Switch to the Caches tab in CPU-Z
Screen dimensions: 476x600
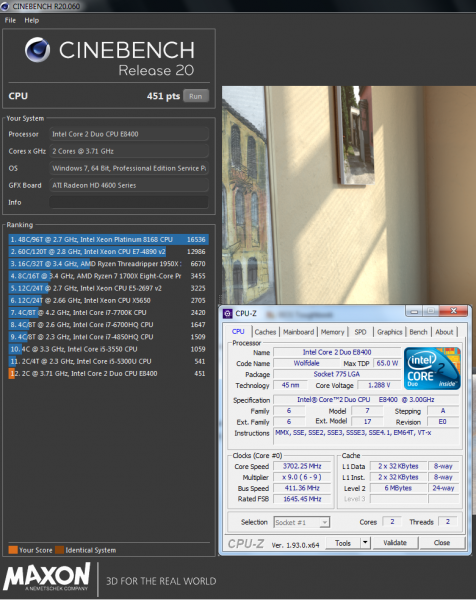click(x=265, y=332)
